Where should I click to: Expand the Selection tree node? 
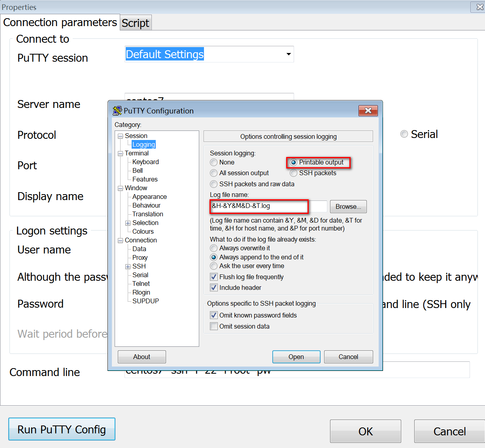(128, 223)
